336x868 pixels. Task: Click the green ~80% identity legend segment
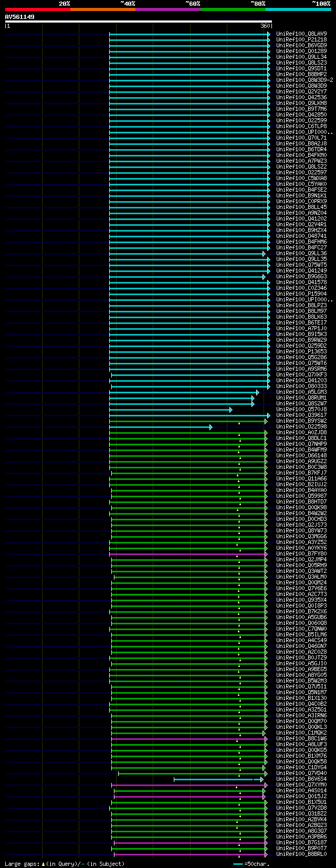[233, 9]
